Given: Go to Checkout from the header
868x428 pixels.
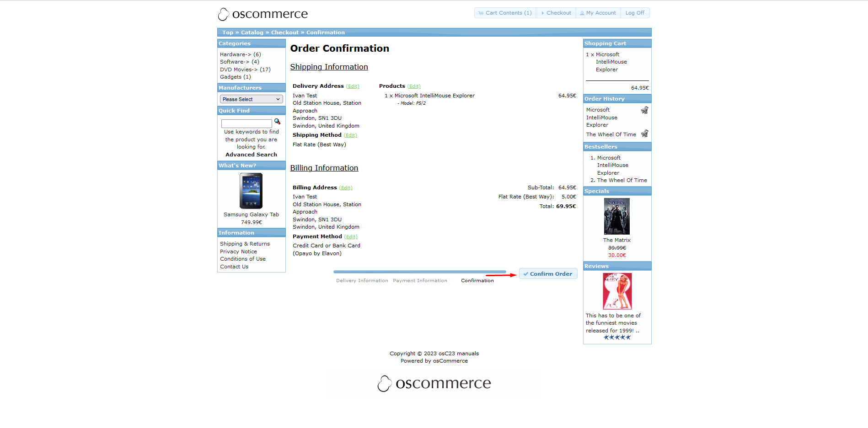Looking at the screenshot, I should point(556,13).
